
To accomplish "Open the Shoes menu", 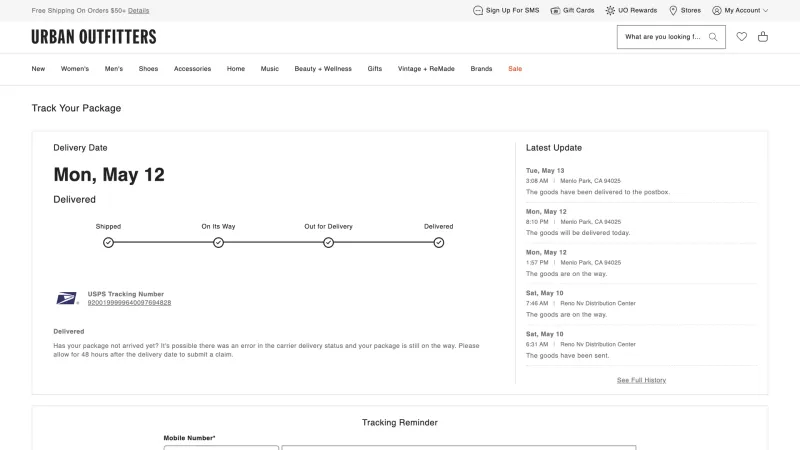I will pos(148,68).
